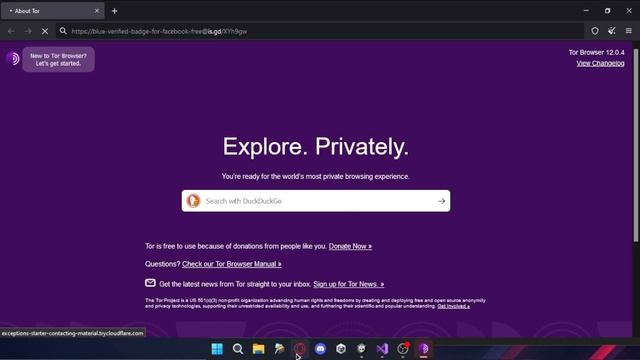This screenshot has height=360, width=640.
Task: Click the DuckDuckGo logo in search box
Action: click(x=193, y=201)
